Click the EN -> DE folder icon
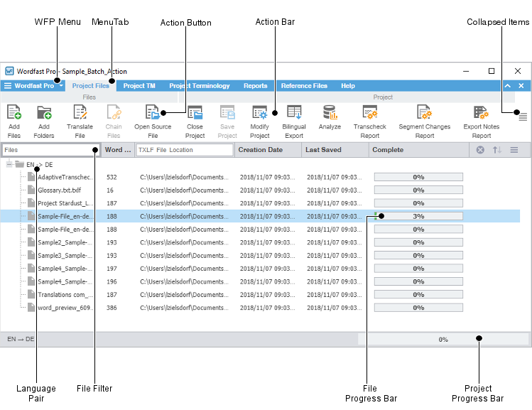Image resolution: width=532 pixels, height=410 pixels. point(20,164)
